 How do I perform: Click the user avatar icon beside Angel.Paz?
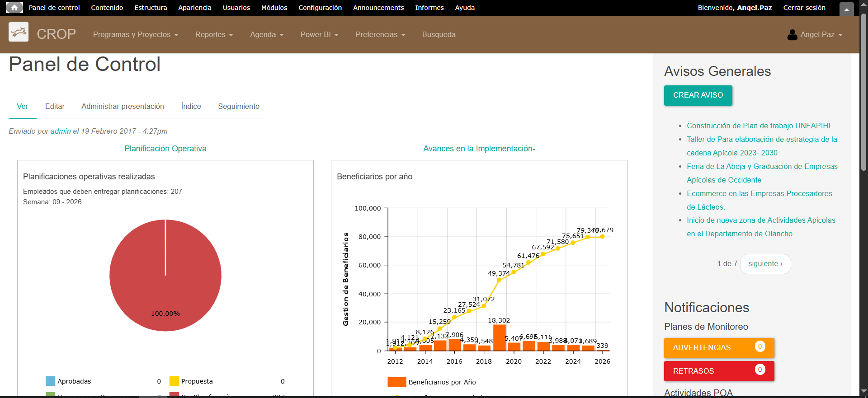792,35
